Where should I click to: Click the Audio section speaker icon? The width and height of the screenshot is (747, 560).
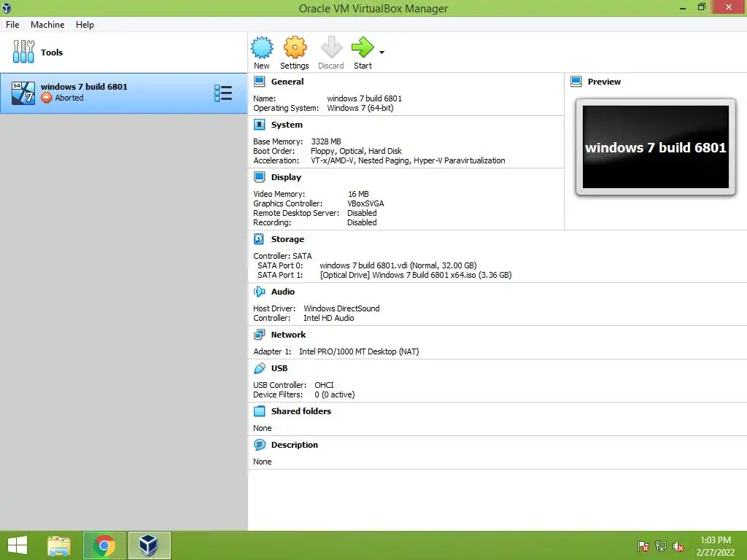(x=259, y=292)
